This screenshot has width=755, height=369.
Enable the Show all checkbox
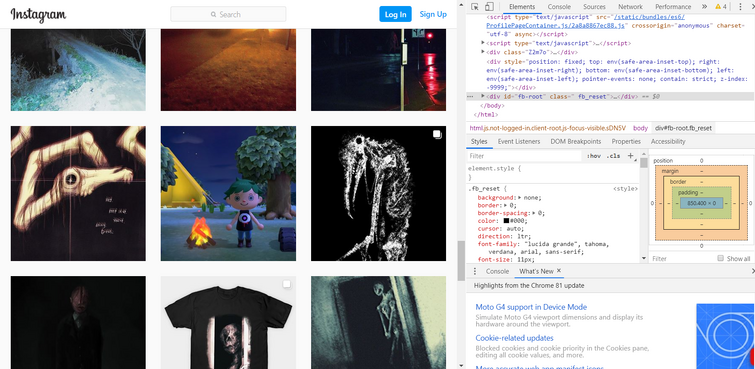pyautogui.click(x=720, y=258)
